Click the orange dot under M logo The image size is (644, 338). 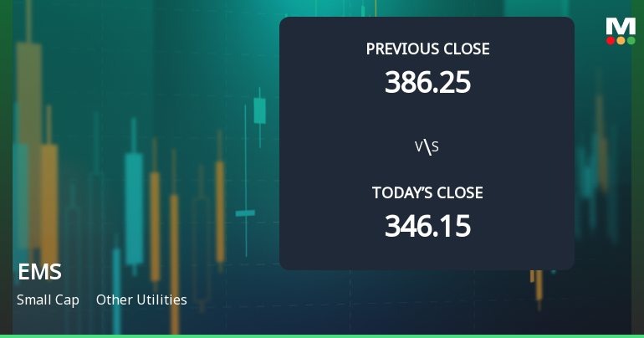click(621, 41)
